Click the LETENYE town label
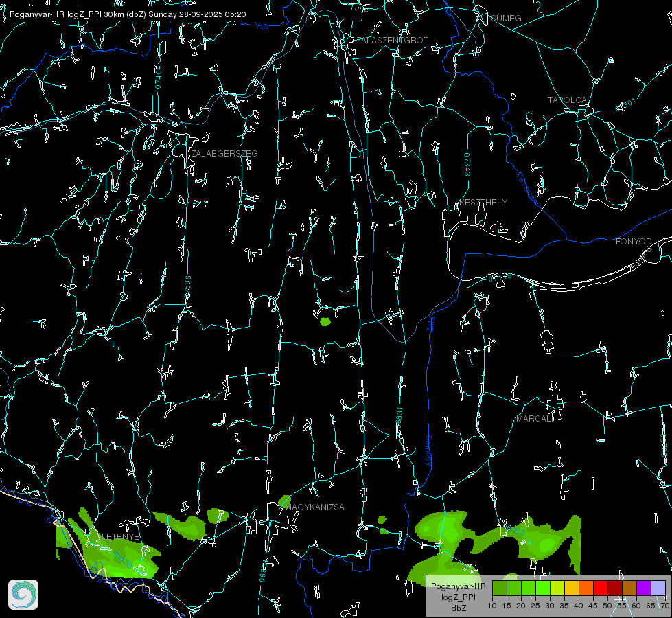 [x=121, y=536]
